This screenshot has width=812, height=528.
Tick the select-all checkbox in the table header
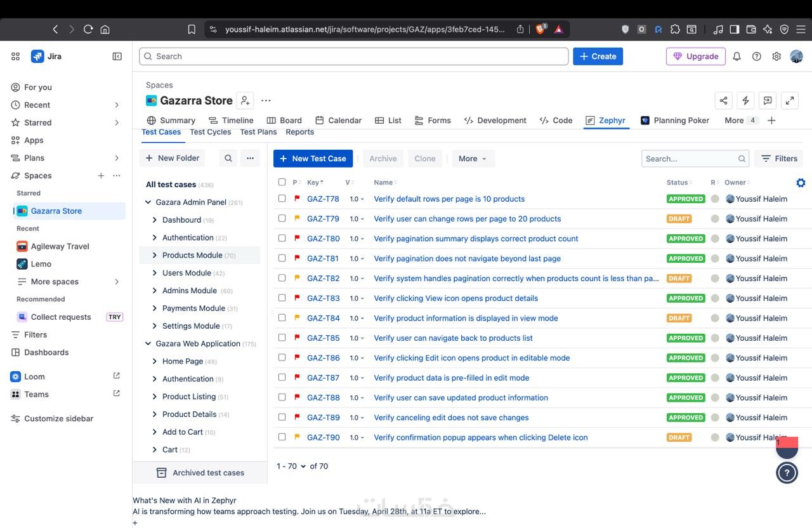282,182
